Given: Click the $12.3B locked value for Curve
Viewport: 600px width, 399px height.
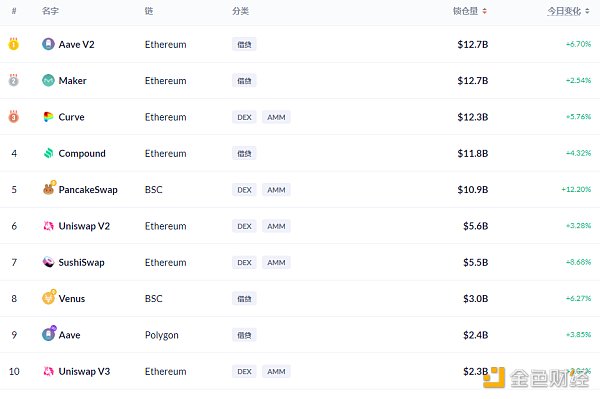Looking at the screenshot, I should click(473, 117).
